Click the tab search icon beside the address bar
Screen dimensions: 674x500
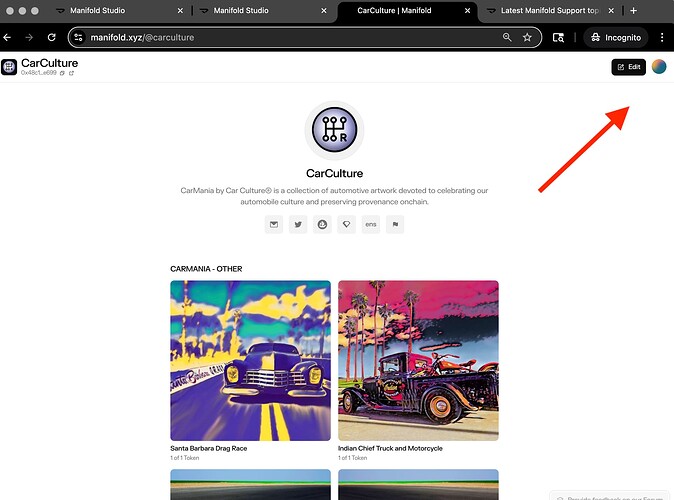pos(558,37)
